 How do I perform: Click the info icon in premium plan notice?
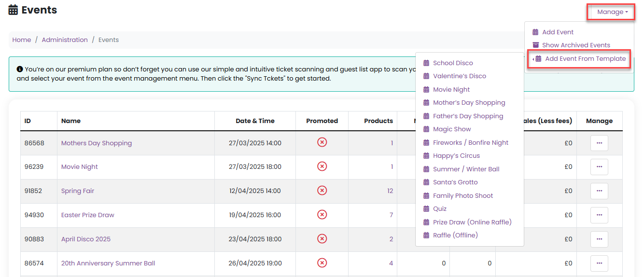pyautogui.click(x=20, y=69)
